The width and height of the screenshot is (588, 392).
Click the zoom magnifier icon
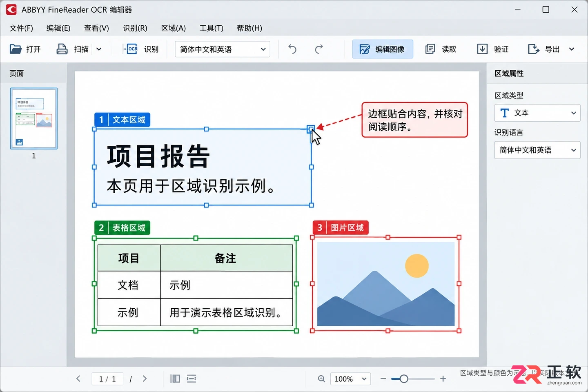pyautogui.click(x=322, y=379)
